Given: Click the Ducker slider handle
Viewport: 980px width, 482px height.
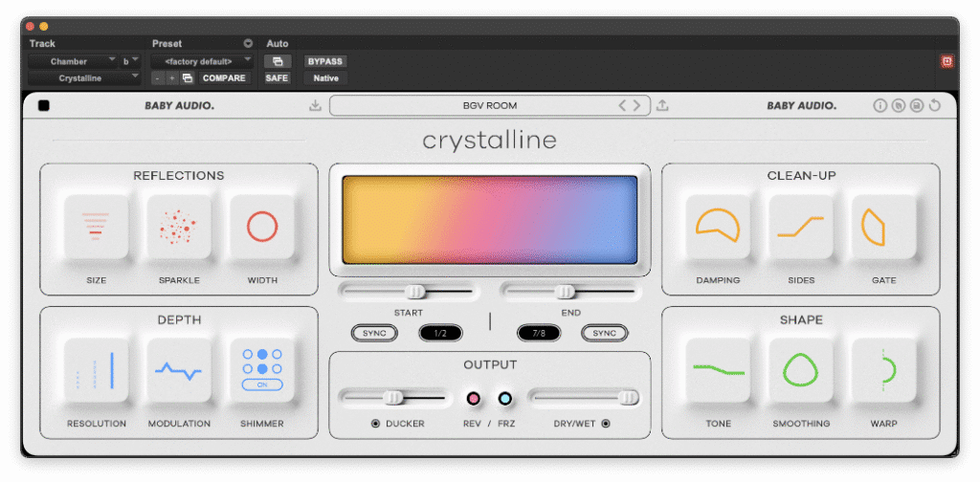Looking at the screenshot, I should click(393, 397).
